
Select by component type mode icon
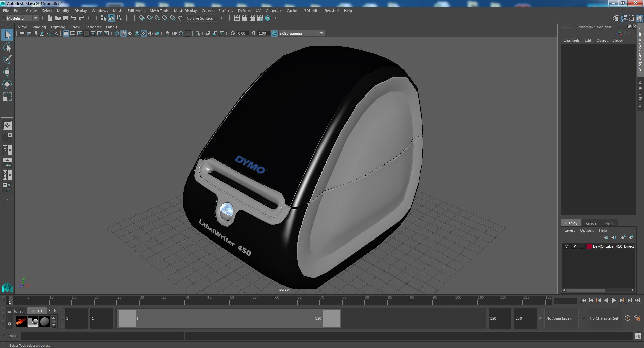pos(119,18)
